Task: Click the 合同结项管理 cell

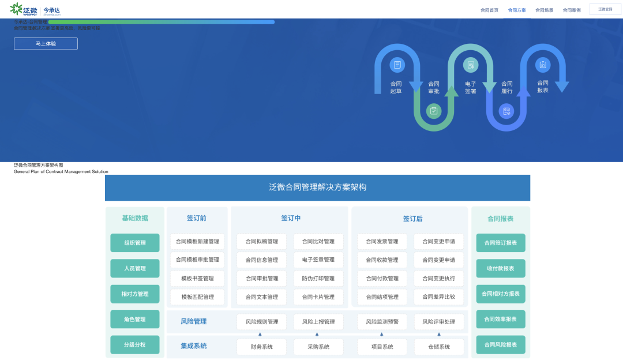Action: tap(382, 297)
